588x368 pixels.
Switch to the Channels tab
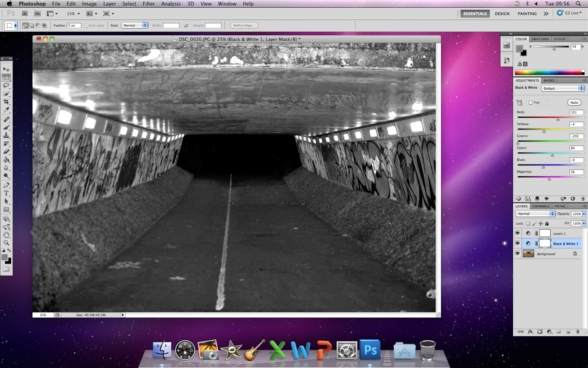pyautogui.click(x=541, y=206)
